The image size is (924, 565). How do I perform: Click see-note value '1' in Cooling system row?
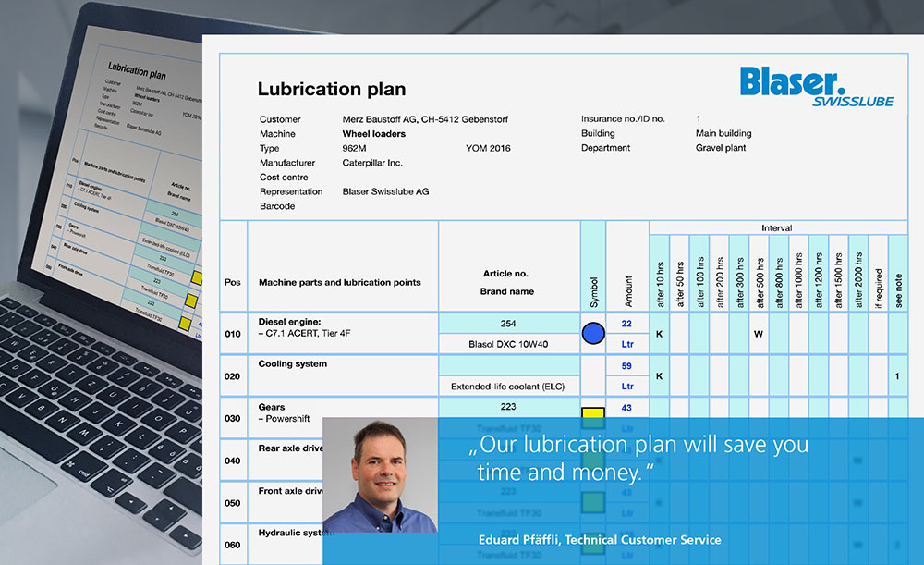897,376
